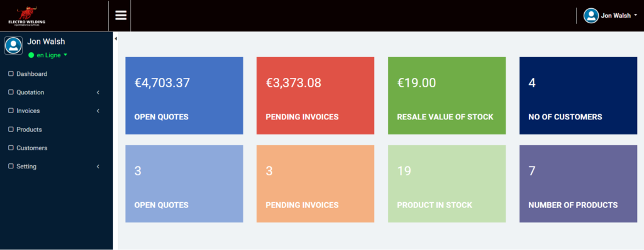Viewport: 644px width, 250px height.
Task: Expand the Quotation submenu chevron
Action: click(98, 92)
